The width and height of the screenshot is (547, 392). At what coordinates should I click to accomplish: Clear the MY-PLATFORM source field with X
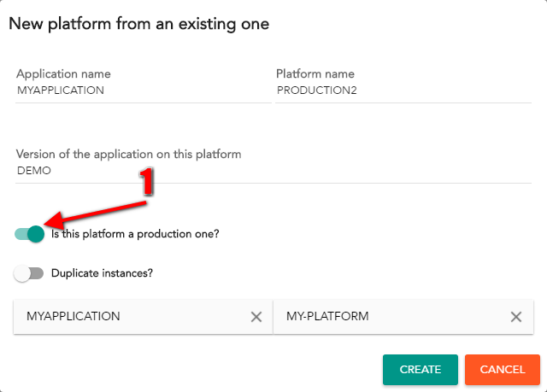point(516,317)
